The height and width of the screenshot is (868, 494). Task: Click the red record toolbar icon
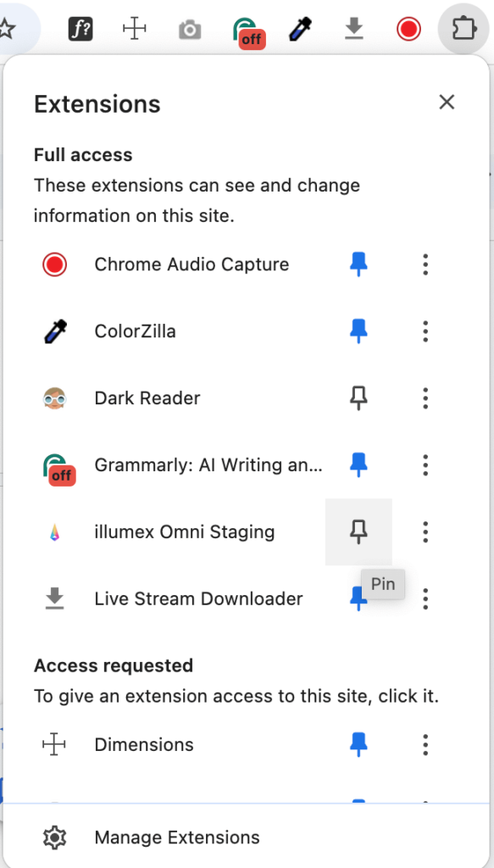tap(408, 30)
